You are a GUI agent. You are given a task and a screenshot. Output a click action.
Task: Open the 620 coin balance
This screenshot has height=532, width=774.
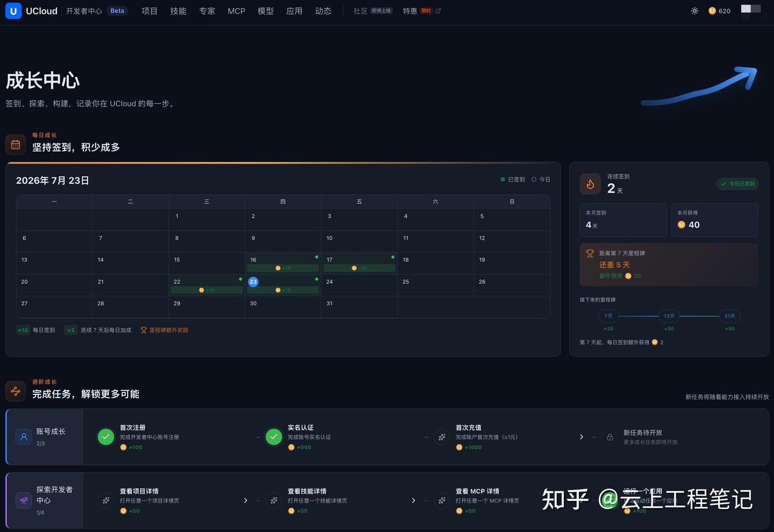[719, 11]
